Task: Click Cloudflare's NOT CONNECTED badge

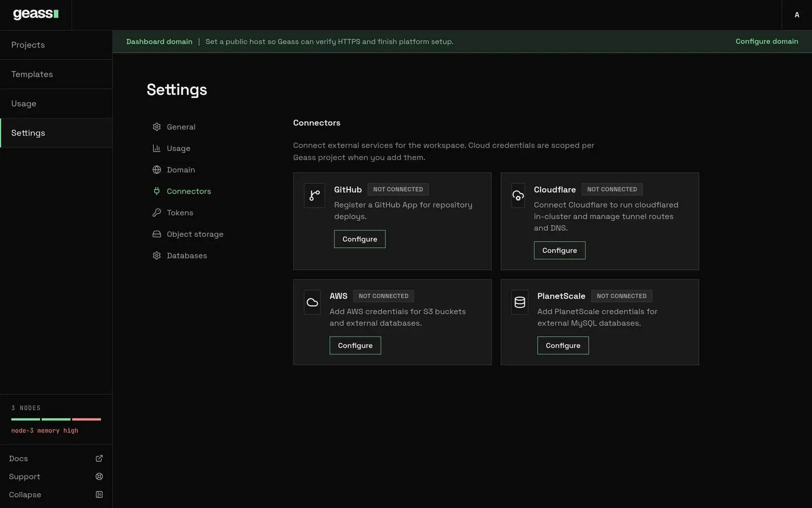Action: point(612,189)
